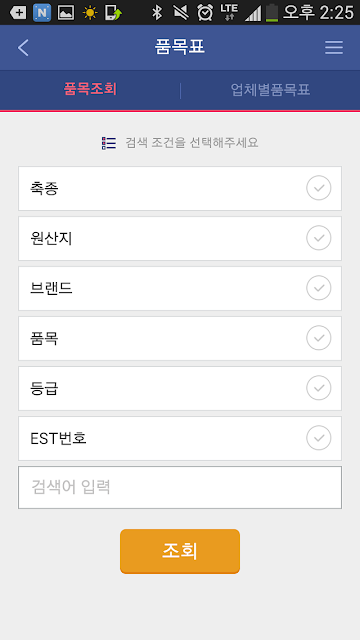Tap the alarm clock status icon
Screen dimensions: 360x640
pos(205,13)
